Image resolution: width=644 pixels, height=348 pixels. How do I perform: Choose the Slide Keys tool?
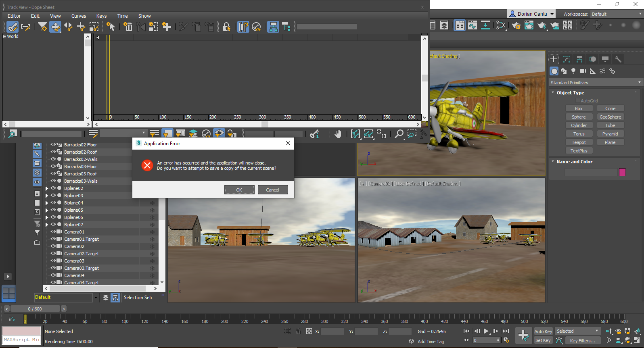(x=68, y=27)
